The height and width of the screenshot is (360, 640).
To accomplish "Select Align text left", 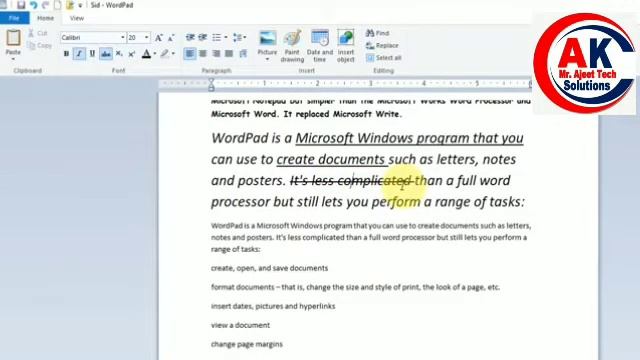I will (190, 53).
